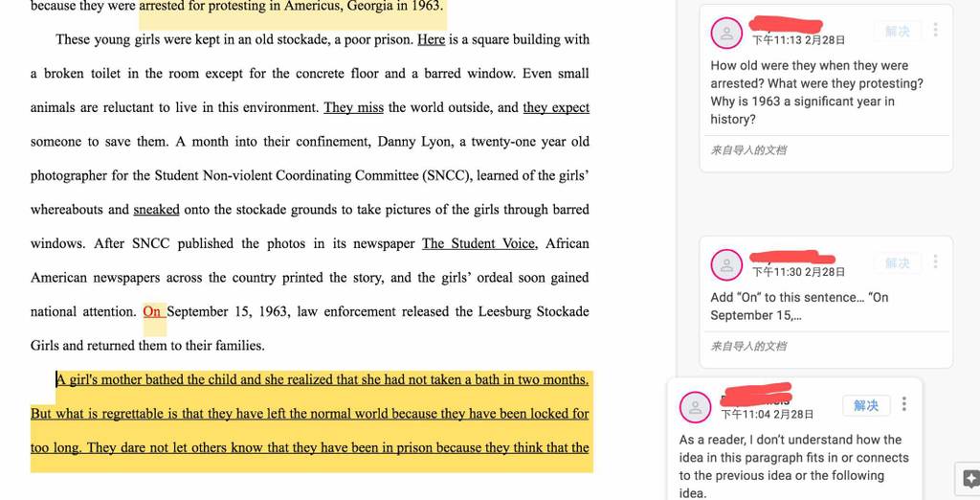Click the underlined word "sneaked"
Screen dimensions: 980x500
[x=156, y=210]
